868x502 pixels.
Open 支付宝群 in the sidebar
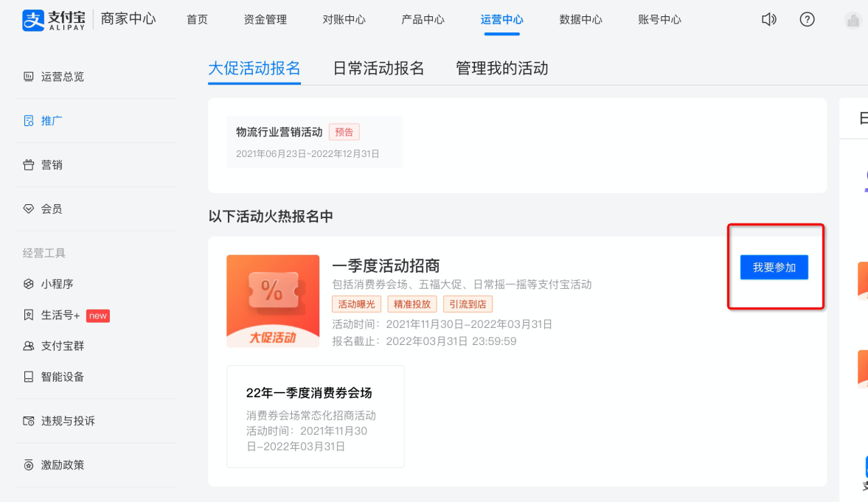63,346
